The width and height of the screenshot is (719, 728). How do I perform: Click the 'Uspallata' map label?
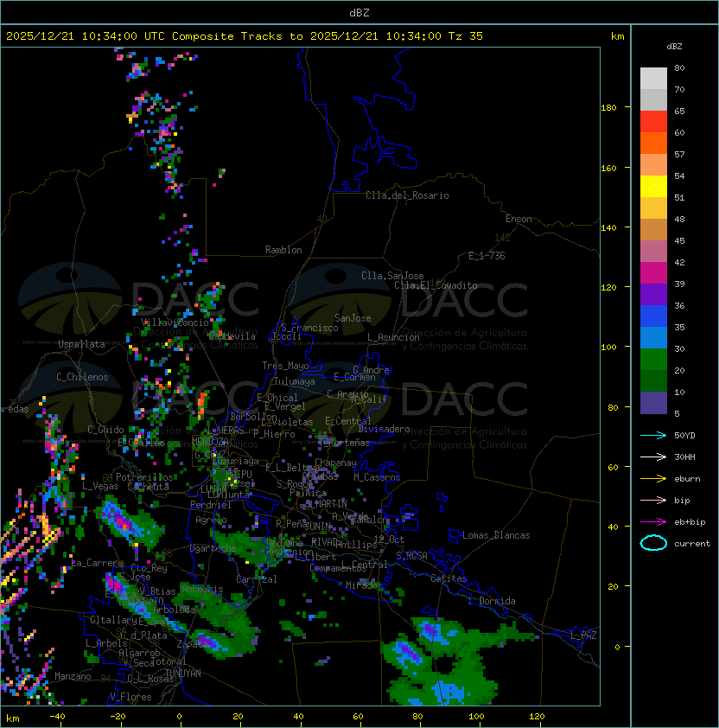pos(81,344)
